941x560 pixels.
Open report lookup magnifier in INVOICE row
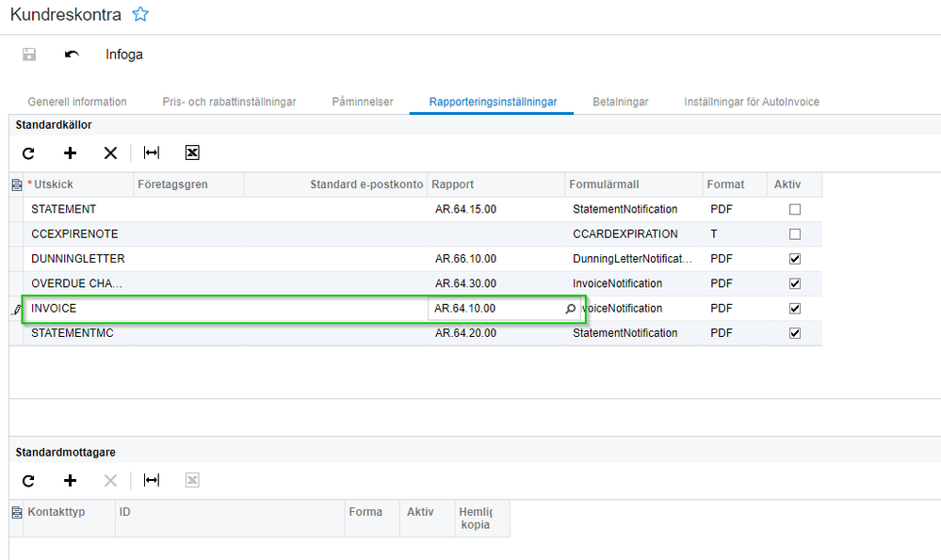pyautogui.click(x=570, y=309)
